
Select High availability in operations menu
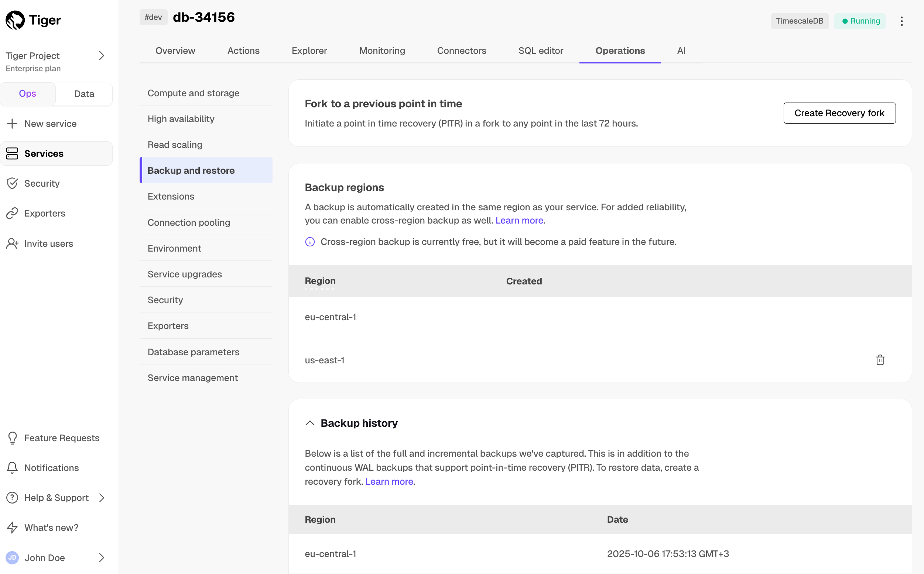(181, 119)
